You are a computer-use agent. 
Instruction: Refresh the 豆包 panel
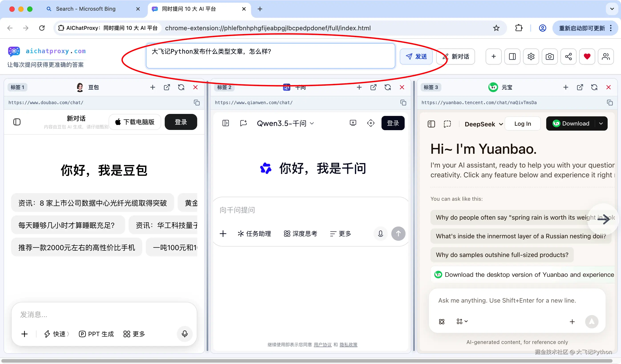coord(181,87)
